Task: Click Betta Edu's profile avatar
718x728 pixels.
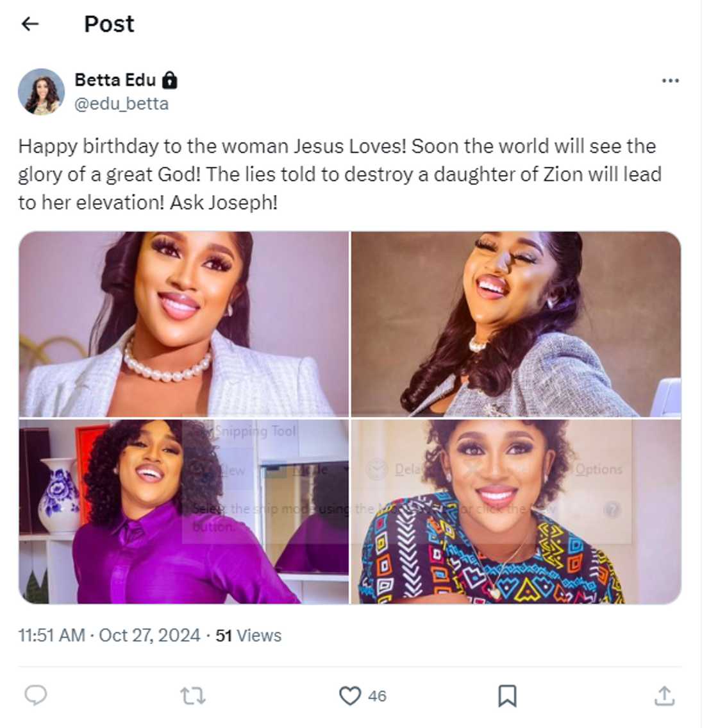Action: pyautogui.click(x=41, y=92)
